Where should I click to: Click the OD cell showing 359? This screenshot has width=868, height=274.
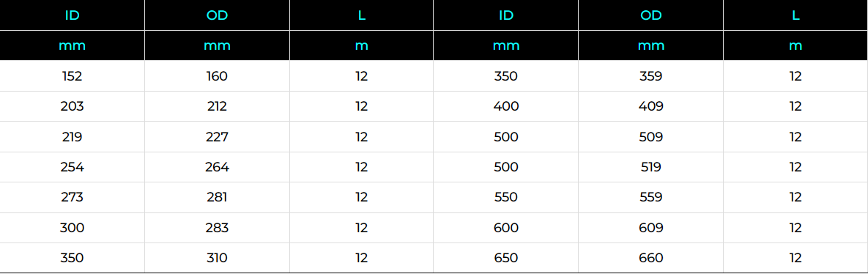pos(651,76)
